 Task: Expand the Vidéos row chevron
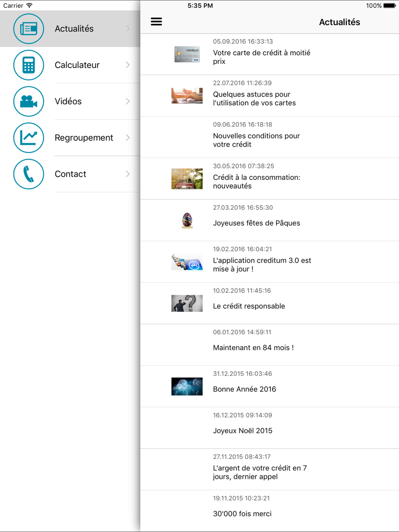click(x=128, y=101)
